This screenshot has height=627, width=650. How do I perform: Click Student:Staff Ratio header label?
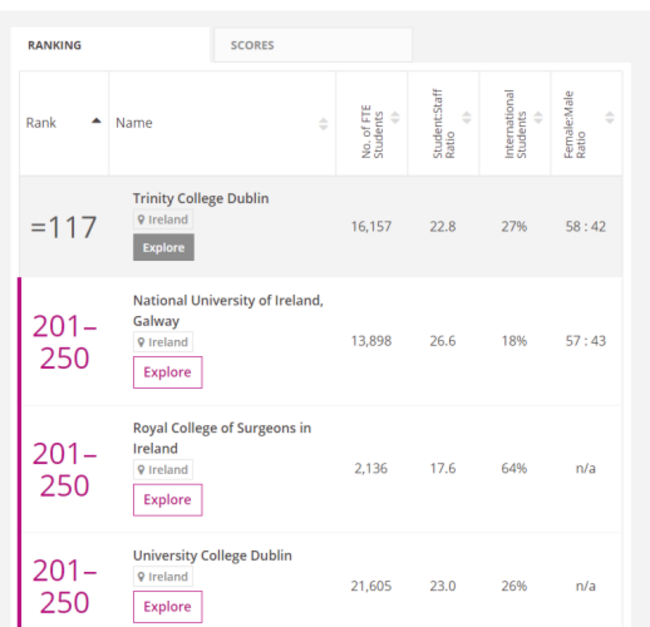[444, 123]
